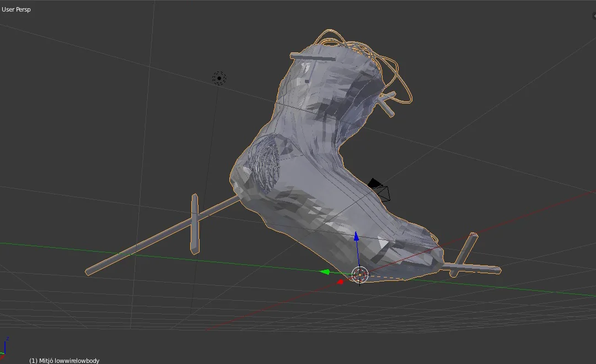Select the black camera object behind the mesh
Image resolution: width=596 pixels, height=364 pixels.
click(380, 190)
